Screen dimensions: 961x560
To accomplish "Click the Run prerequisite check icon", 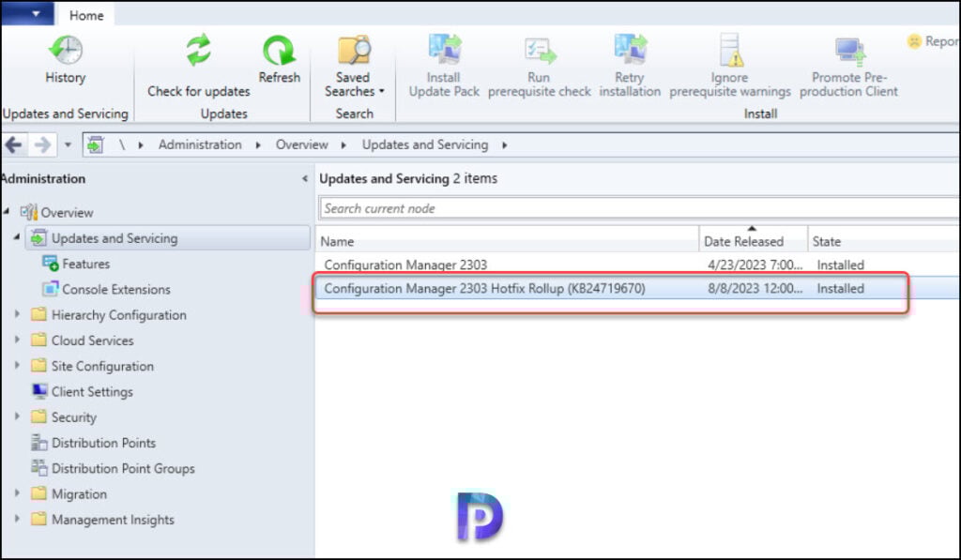I will point(540,51).
